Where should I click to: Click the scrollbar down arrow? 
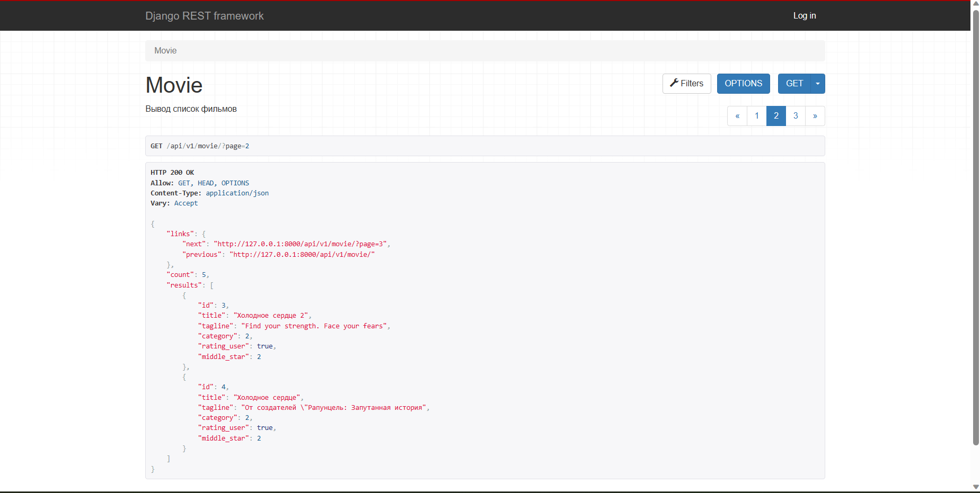[975, 487]
